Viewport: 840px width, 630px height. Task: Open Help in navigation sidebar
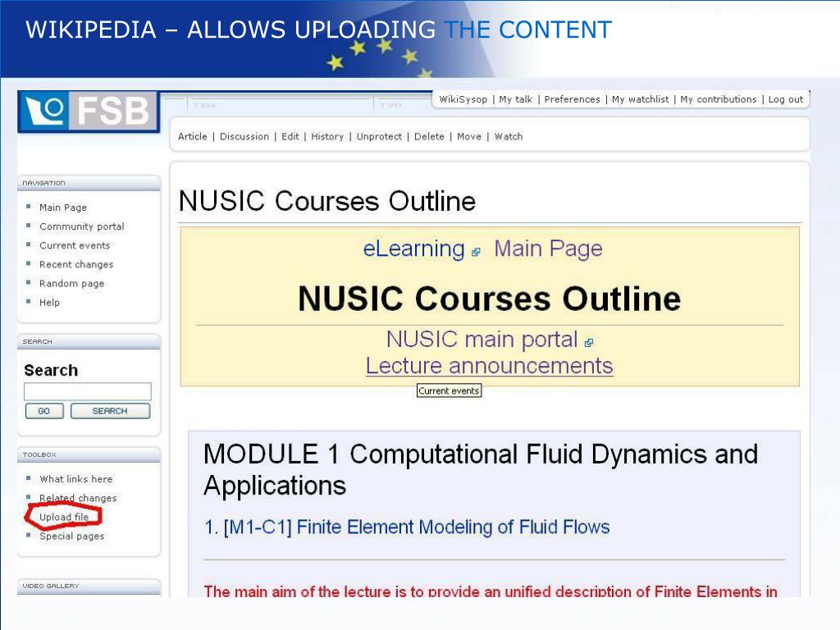click(x=49, y=303)
